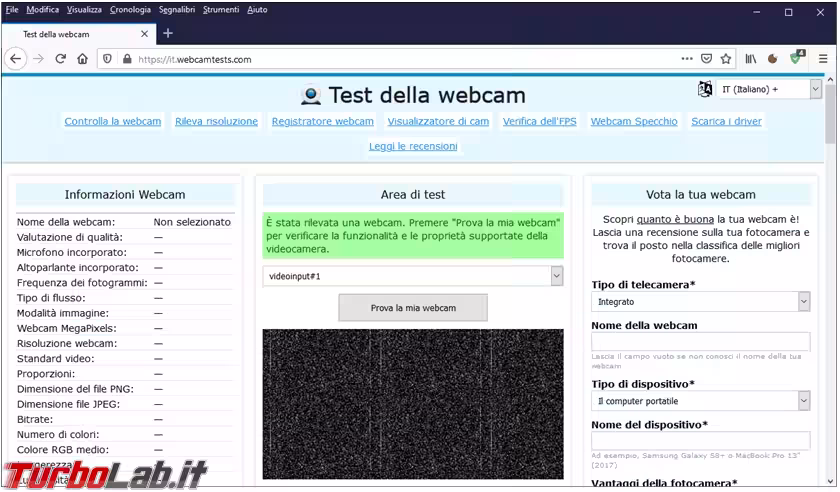Select the Test della webcam tab
This screenshot has width=840, height=492.
tap(79, 34)
